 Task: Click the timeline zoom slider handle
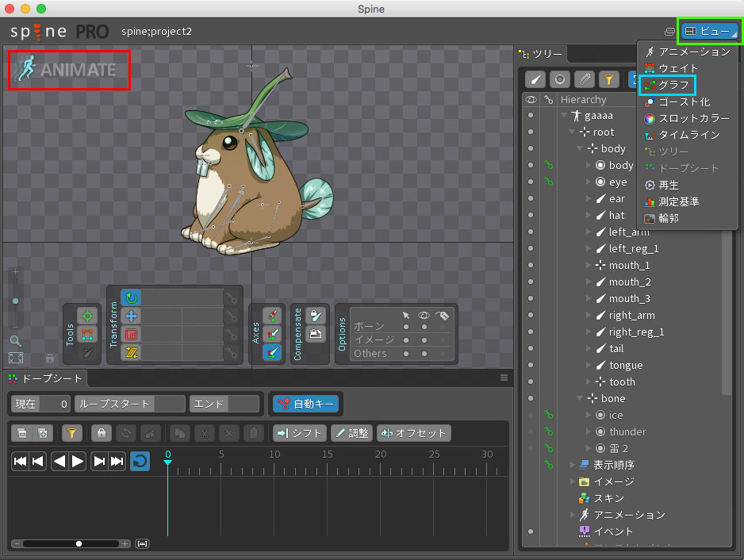(79, 544)
